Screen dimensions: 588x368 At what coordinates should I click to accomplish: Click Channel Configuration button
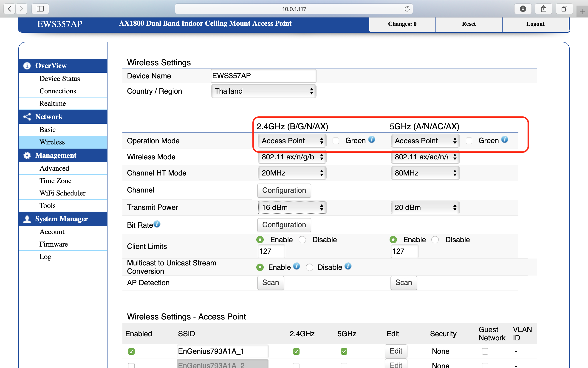pyautogui.click(x=284, y=190)
